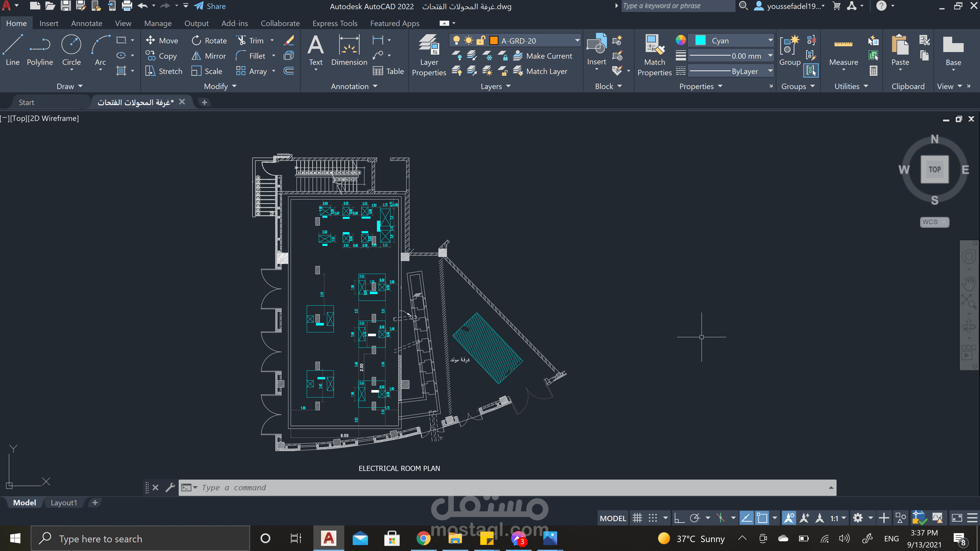
Task: Open the A-GRD-20 layer dropdown
Action: (577, 40)
